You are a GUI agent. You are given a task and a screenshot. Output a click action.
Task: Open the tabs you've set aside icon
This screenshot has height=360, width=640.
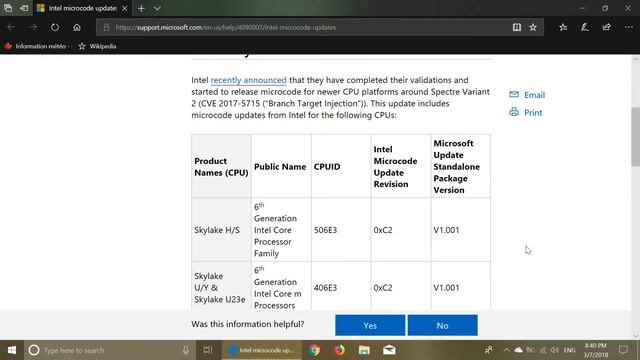point(8,8)
